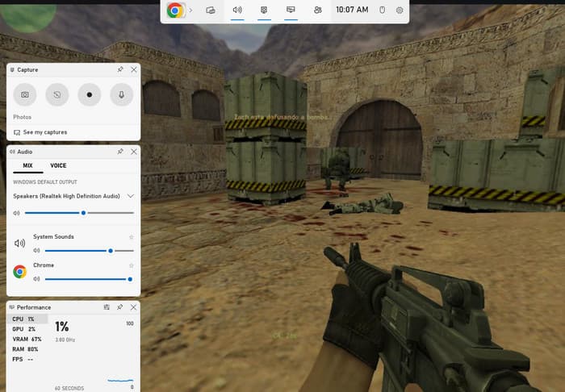Click the Performance widget title

pyautogui.click(x=34, y=307)
